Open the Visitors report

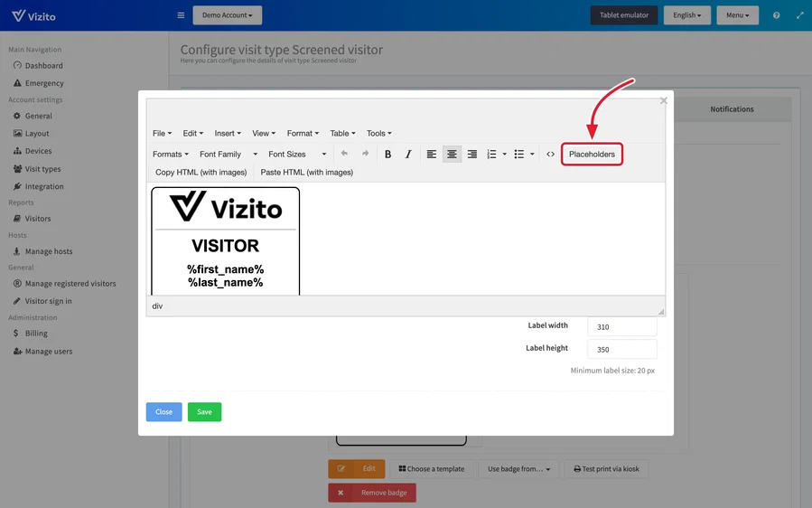(38, 219)
